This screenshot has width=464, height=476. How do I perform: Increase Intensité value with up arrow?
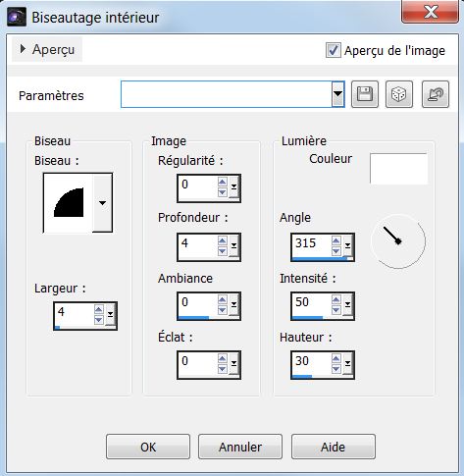[336, 299]
